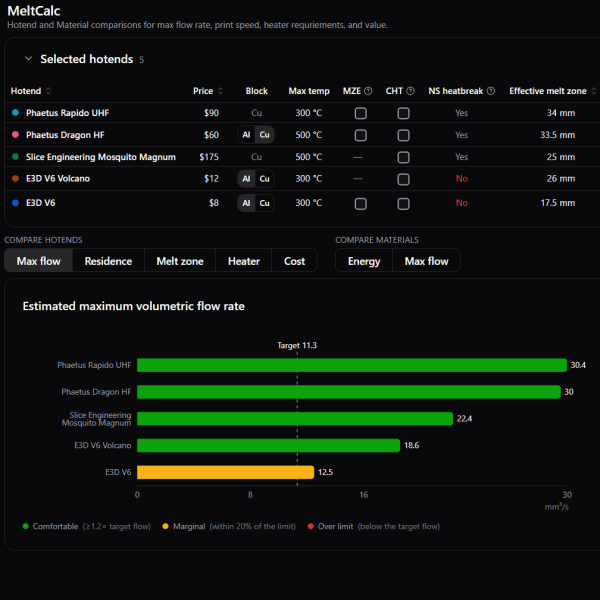This screenshot has width=600, height=600.
Task: Enable CHT for Phaetus Rapido UHF
Action: 403,113
